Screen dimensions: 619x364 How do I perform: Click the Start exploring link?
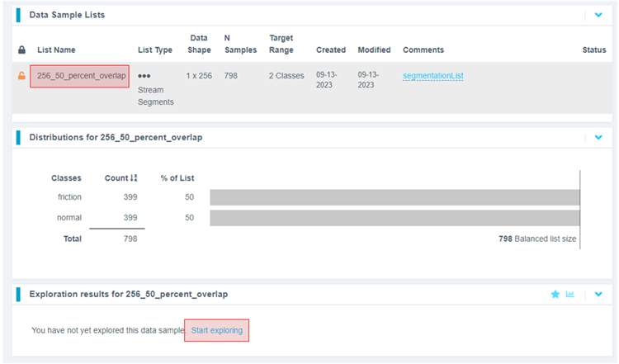click(217, 330)
